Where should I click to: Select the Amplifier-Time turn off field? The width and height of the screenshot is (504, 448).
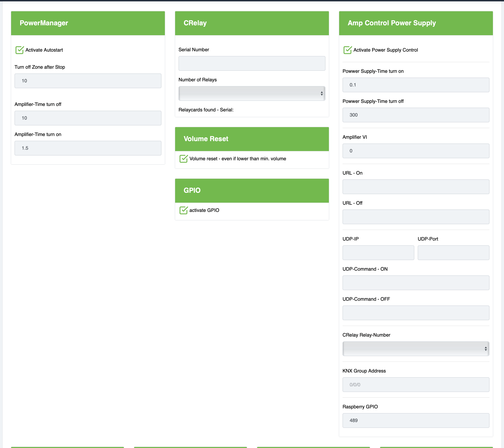pos(88,118)
